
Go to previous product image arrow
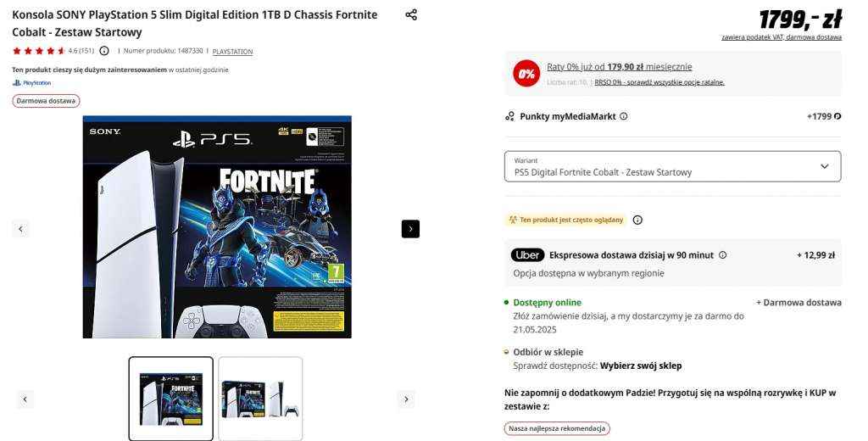(x=20, y=229)
